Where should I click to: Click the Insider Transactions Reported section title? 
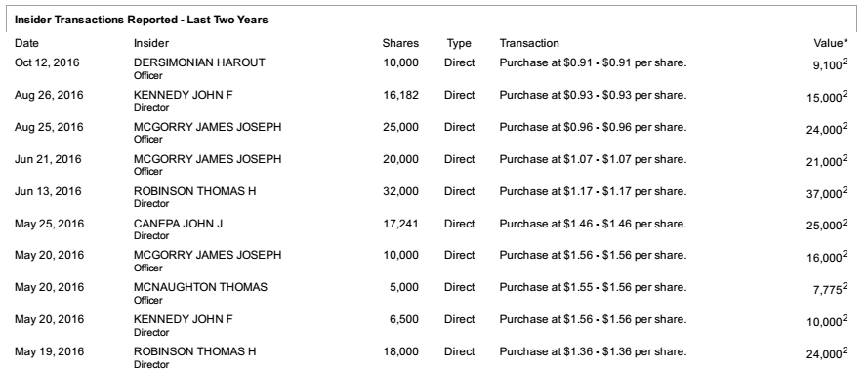pyautogui.click(x=142, y=20)
